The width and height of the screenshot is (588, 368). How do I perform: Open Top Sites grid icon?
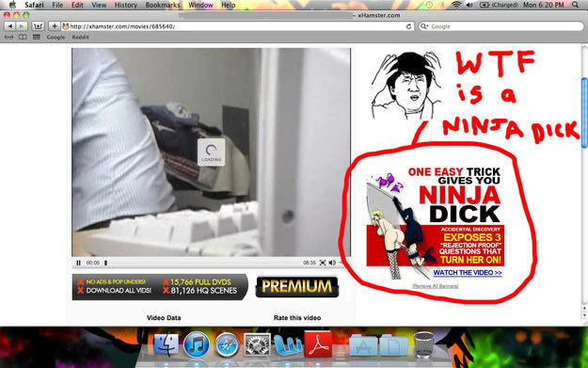37,37
